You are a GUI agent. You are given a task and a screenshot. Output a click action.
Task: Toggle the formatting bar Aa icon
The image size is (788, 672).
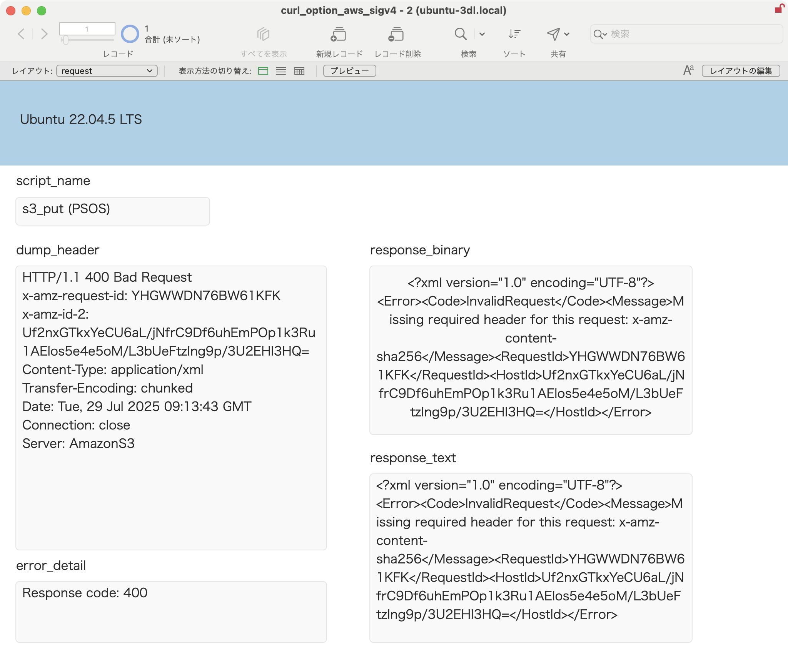click(x=689, y=70)
